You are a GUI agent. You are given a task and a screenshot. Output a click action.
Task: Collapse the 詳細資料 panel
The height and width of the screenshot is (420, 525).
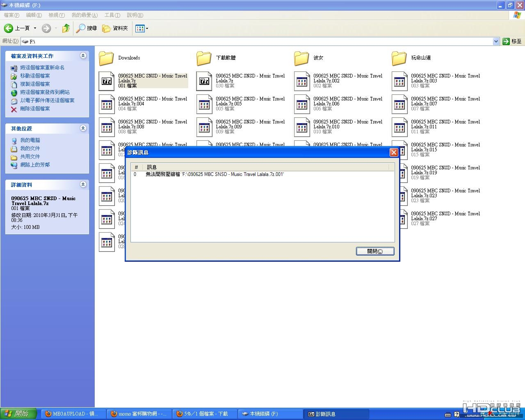83,185
